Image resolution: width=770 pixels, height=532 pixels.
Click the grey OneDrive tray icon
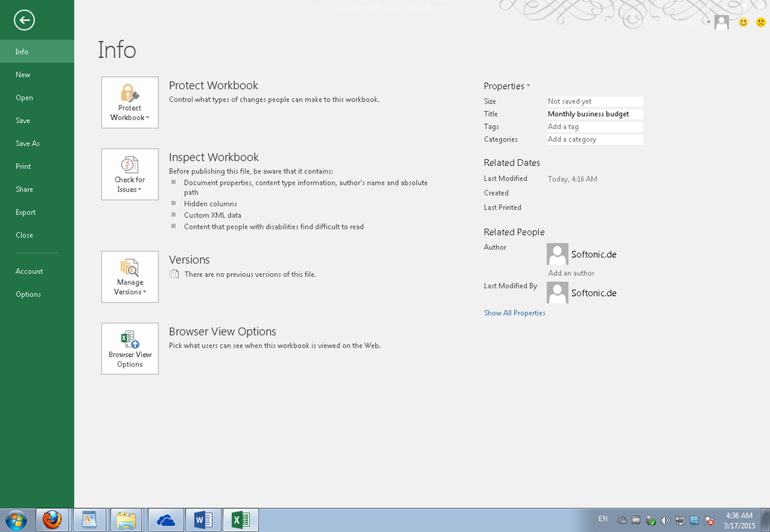(x=622, y=520)
